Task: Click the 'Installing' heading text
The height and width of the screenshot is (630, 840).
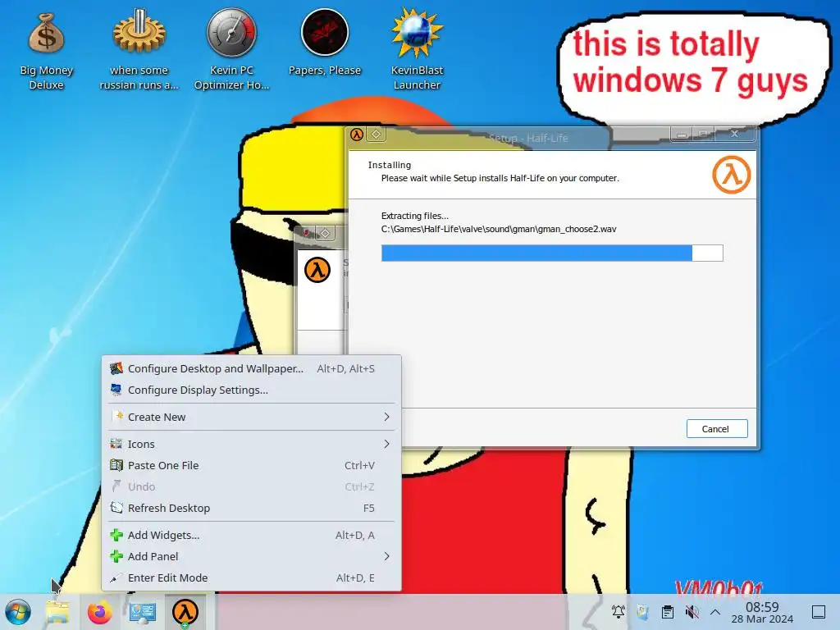Action: tap(390, 165)
